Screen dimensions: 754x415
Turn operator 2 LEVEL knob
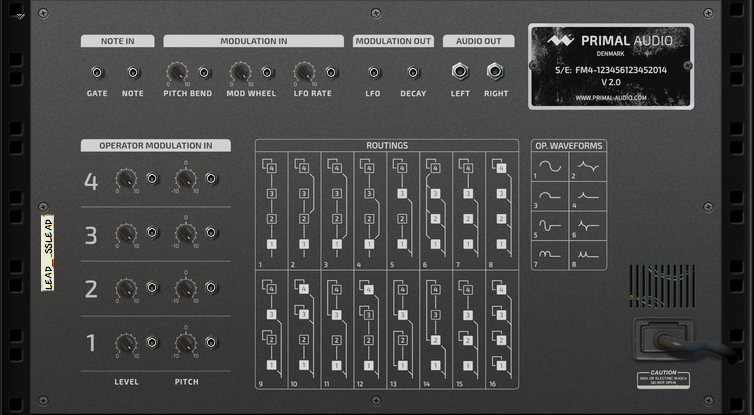pos(126,288)
